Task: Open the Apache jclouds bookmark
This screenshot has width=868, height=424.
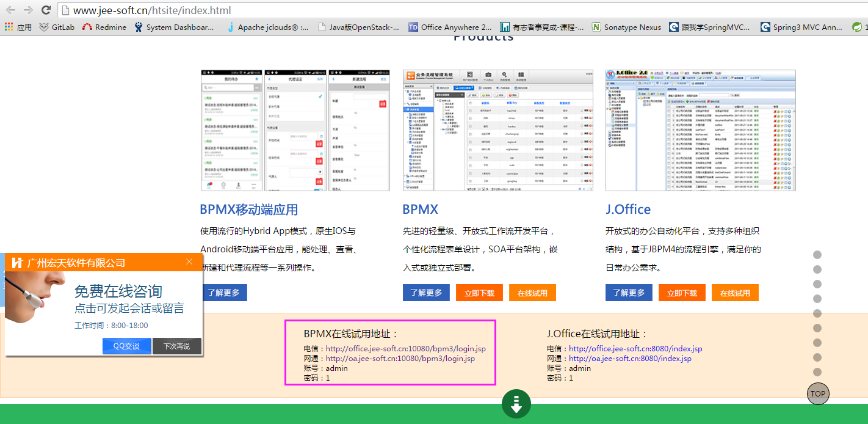Action: point(267,27)
